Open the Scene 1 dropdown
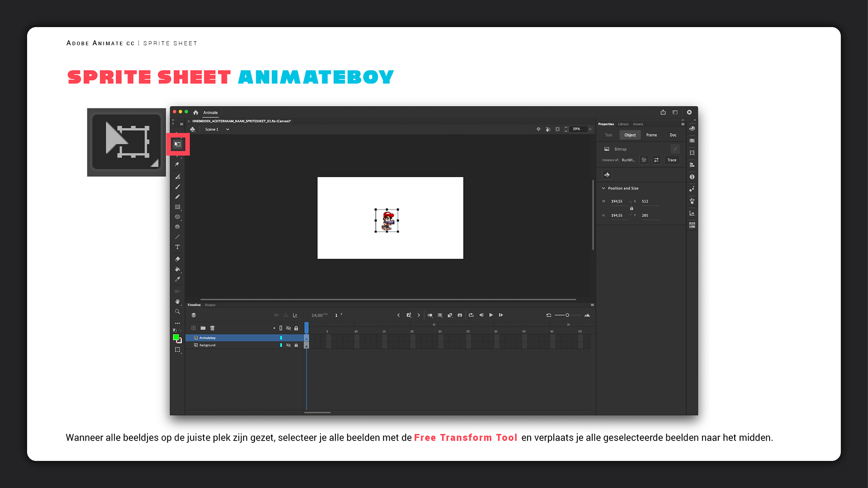Screen dimensions: 868x488 [x=227, y=130]
